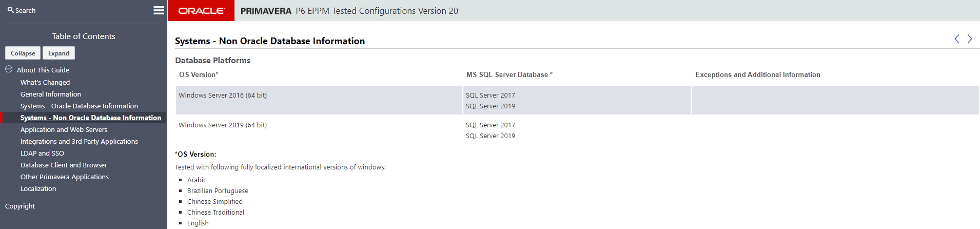Screen dimensions: 980x229
Task: Click the Chinese Simplified list item
Action: [215, 201]
